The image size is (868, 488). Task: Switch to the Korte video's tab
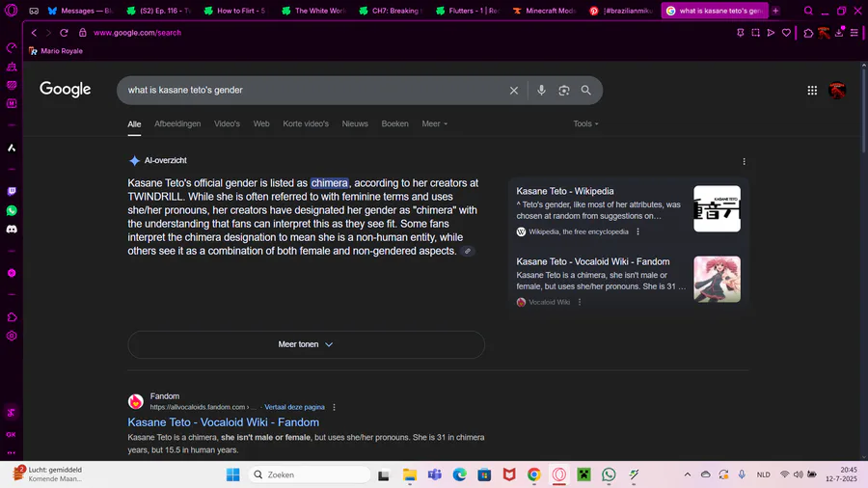(x=306, y=124)
